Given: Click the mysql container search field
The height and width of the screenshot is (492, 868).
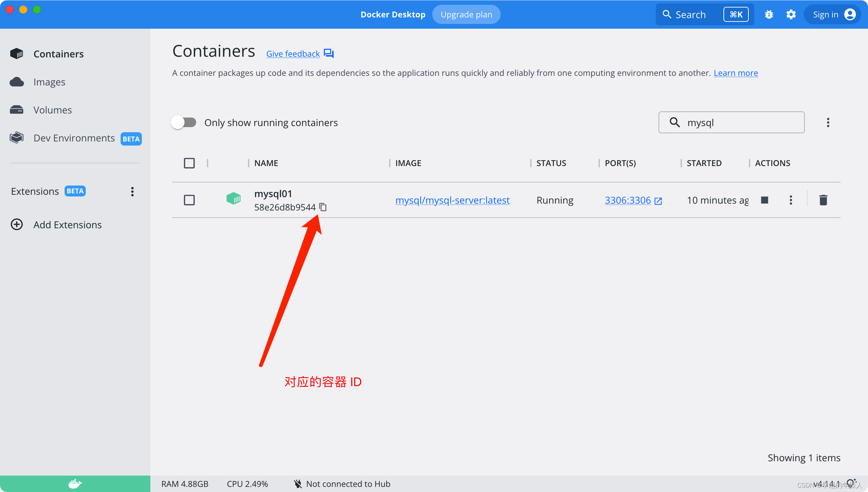Looking at the screenshot, I should [731, 122].
